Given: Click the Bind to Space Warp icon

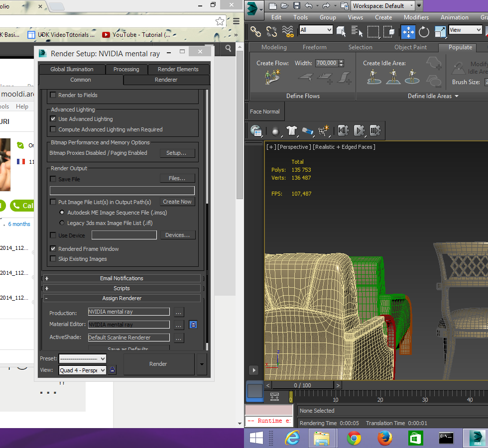Looking at the screenshot, I should (288, 31).
